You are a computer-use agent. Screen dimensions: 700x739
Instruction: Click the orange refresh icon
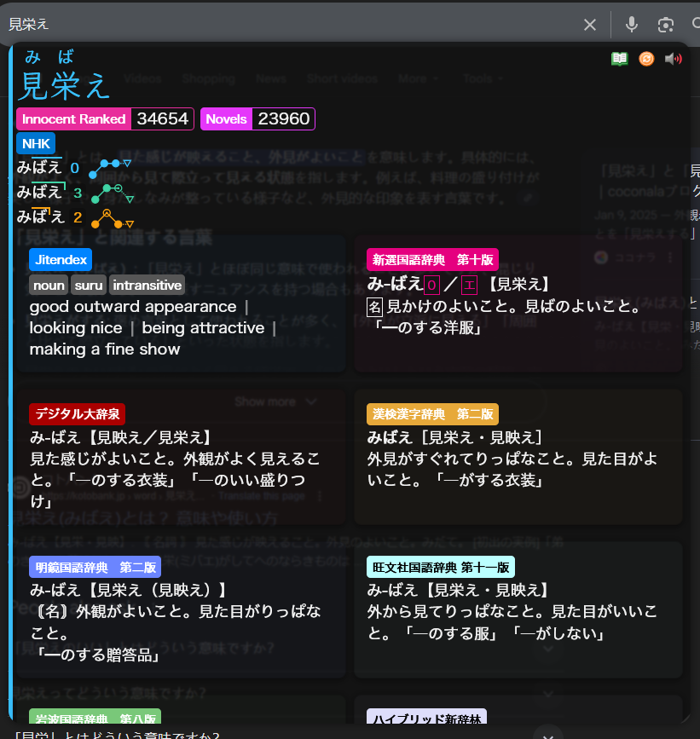click(x=645, y=58)
